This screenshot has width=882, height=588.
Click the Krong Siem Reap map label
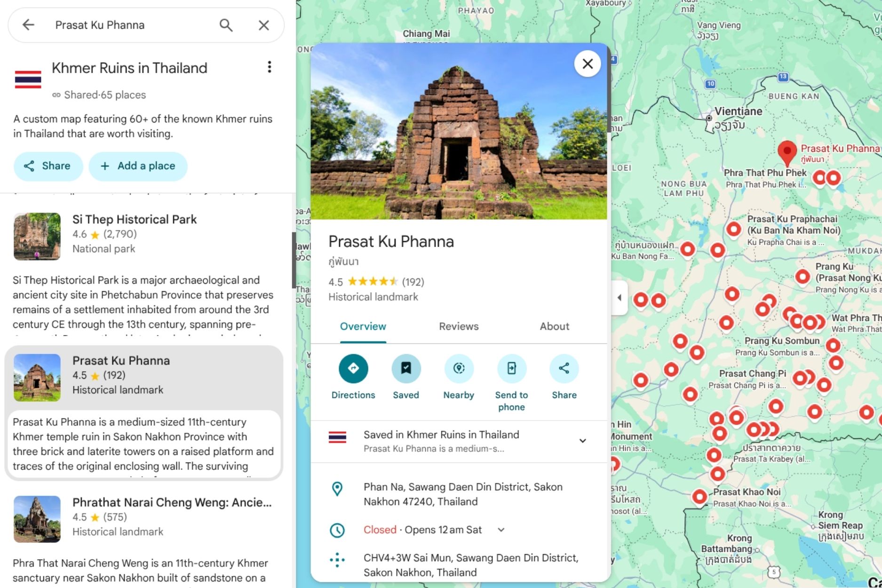pyautogui.click(x=841, y=520)
